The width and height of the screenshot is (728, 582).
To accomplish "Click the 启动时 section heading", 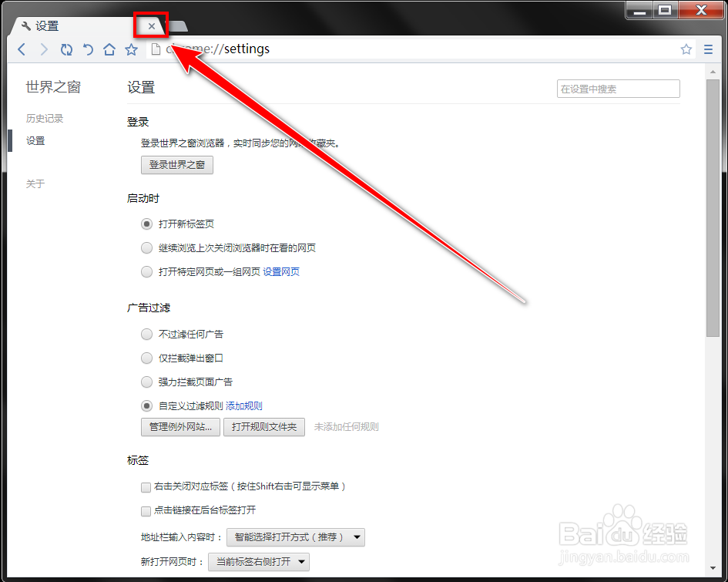I will 143,198.
